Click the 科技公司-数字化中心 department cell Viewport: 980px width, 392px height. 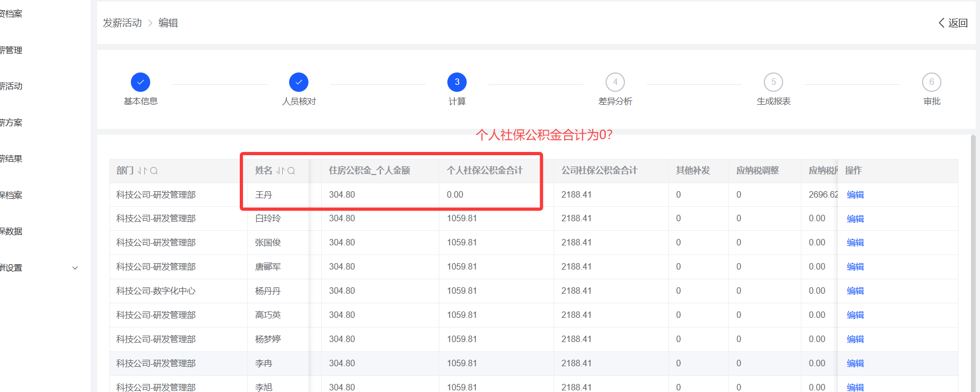[x=156, y=291]
